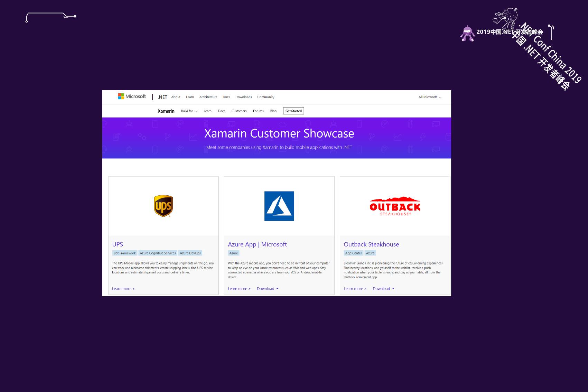Screen dimensions: 588x392
Task: Click the Microsoft logo in header
Action: (132, 96)
